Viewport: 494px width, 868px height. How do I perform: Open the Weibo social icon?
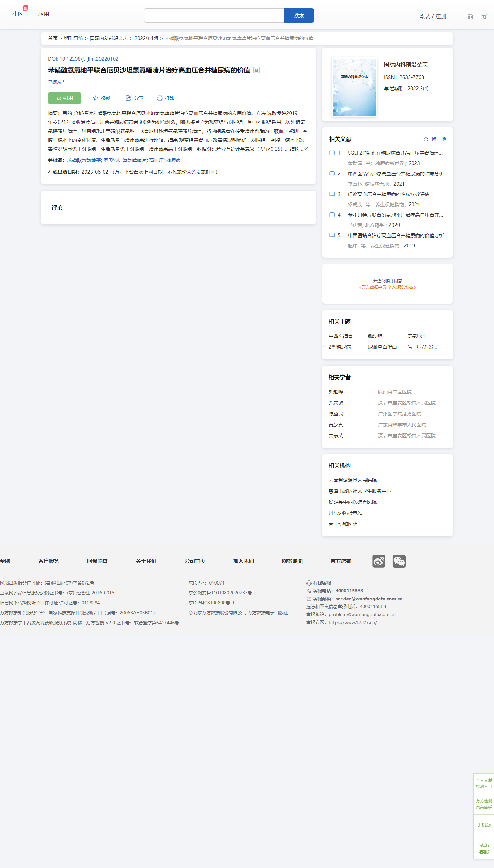click(379, 561)
